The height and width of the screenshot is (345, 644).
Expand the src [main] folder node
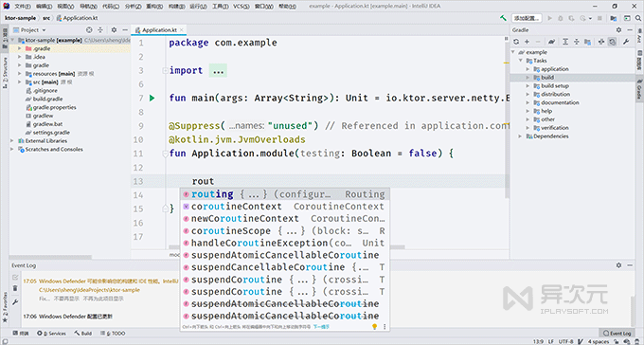(x=19, y=82)
